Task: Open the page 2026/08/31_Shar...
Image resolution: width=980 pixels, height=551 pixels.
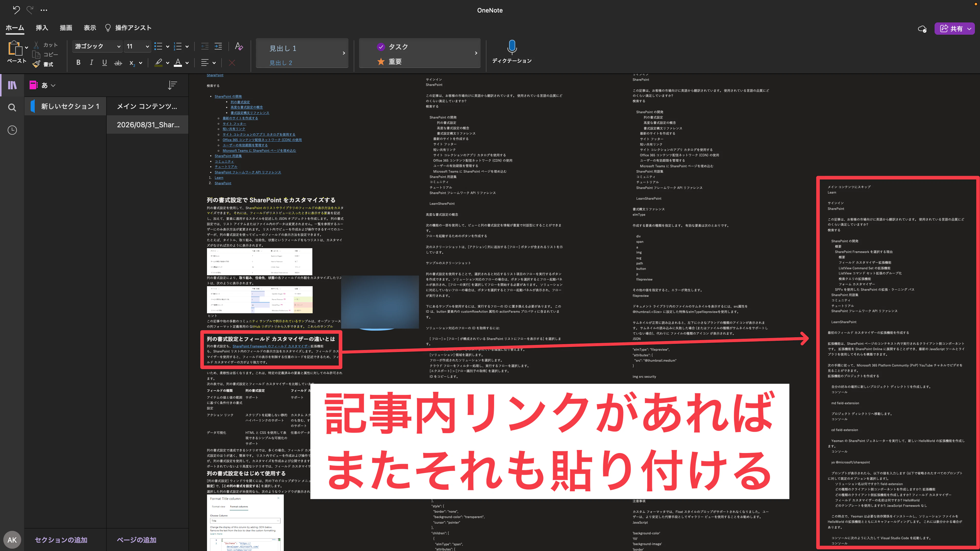Action: (x=147, y=125)
